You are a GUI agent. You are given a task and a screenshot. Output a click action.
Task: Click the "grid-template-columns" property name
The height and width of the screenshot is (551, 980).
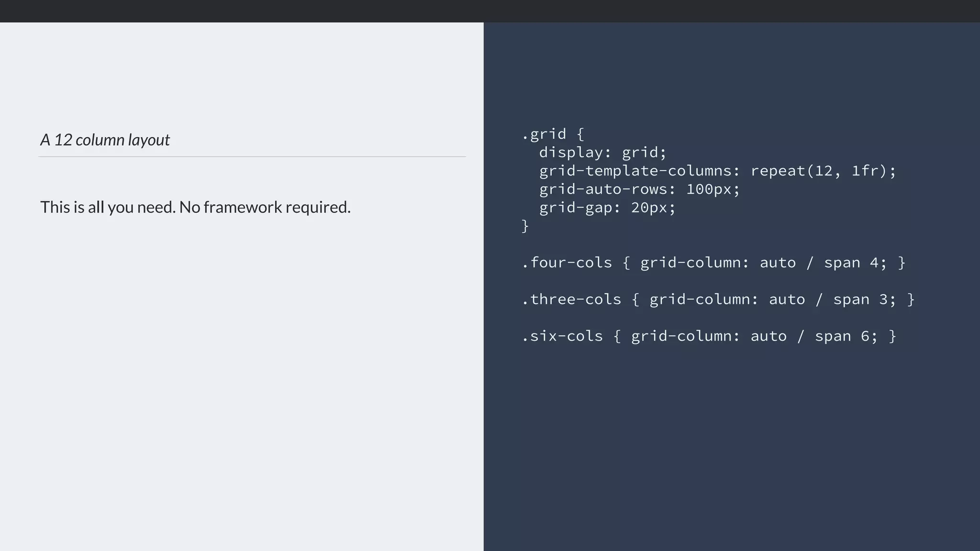tap(635, 171)
